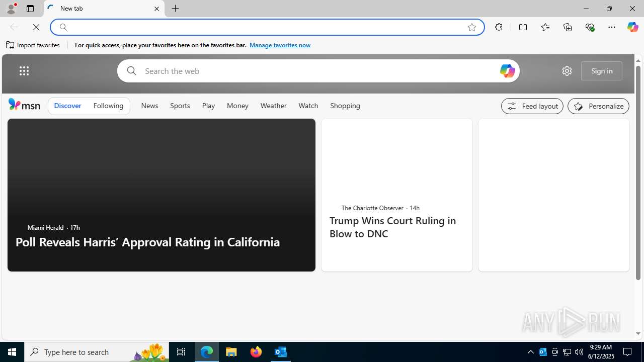
Task: Select the Following tab
Action: click(108, 106)
